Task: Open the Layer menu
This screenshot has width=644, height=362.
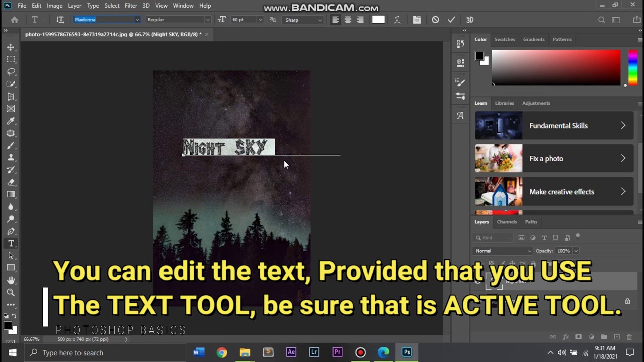Action: point(74,6)
